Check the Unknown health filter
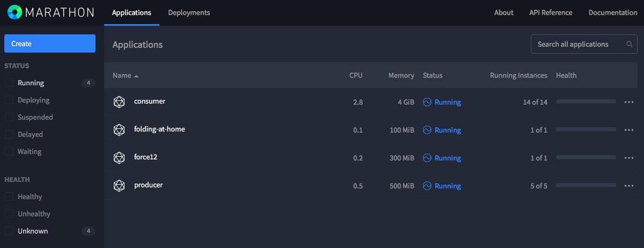The height and width of the screenshot is (248, 644). point(9,231)
